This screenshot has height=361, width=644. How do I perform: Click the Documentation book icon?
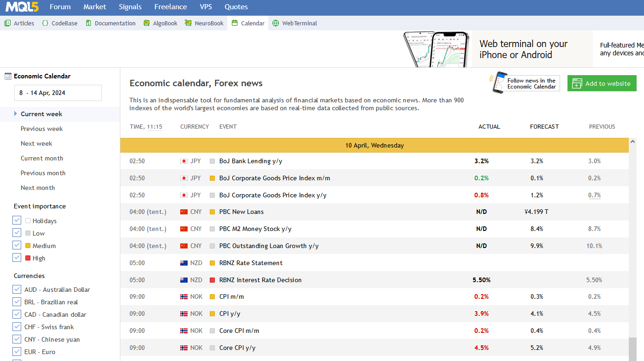[x=89, y=23]
